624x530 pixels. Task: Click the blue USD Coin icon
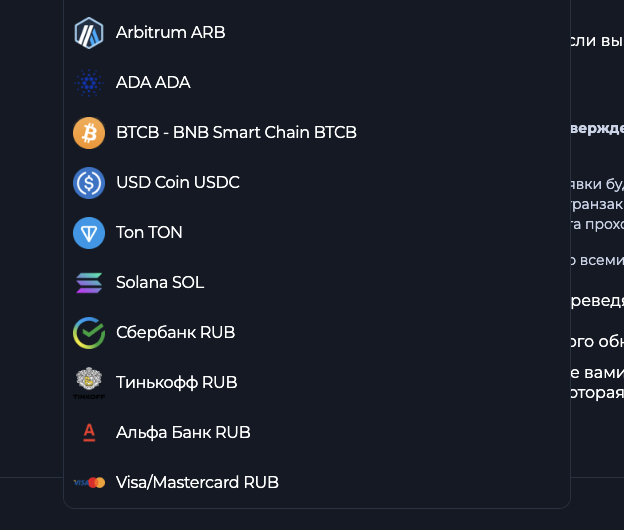(89, 183)
